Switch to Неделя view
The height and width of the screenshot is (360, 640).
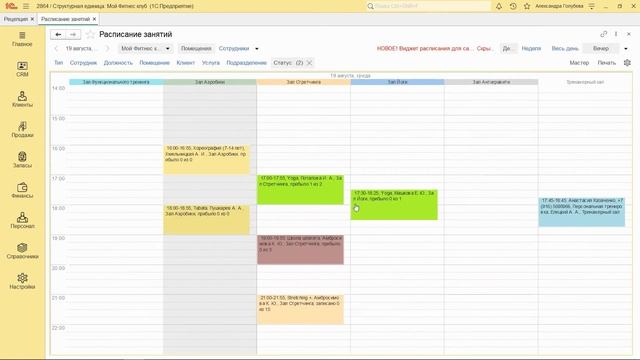tap(531, 48)
